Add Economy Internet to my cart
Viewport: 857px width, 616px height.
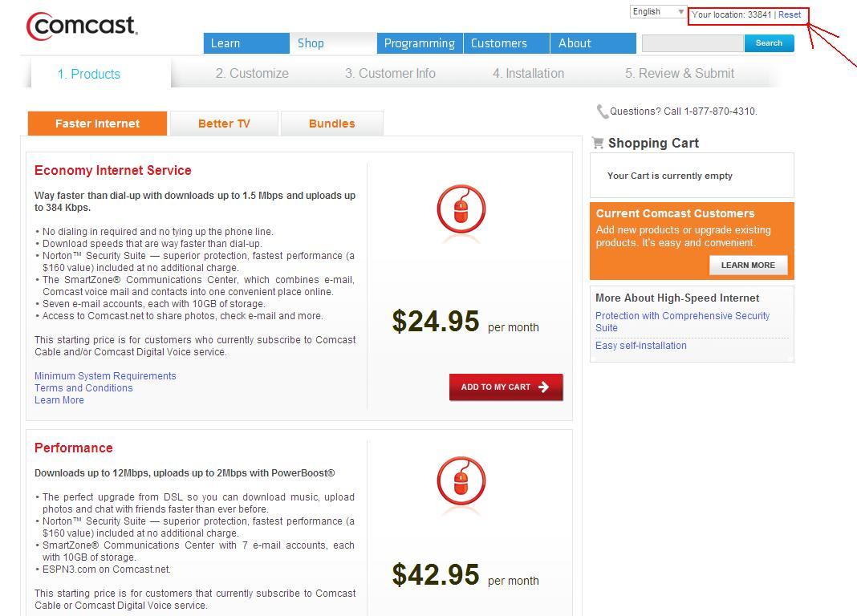506,387
